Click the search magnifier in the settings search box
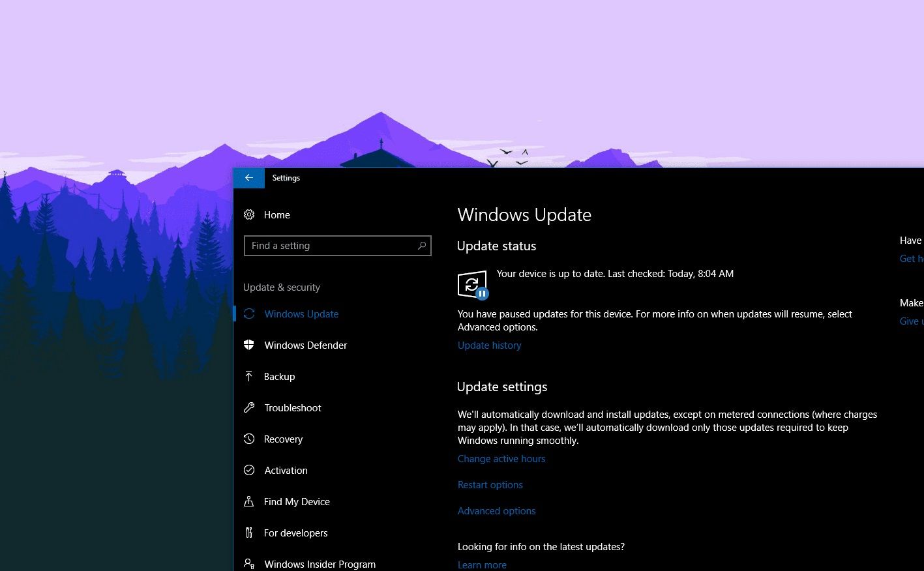This screenshot has height=571, width=924. click(x=422, y=246)
